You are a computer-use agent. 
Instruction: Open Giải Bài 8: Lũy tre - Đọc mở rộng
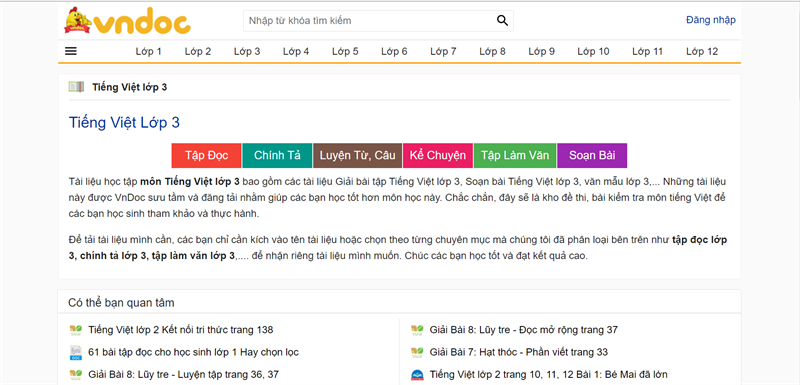(524, 330)
